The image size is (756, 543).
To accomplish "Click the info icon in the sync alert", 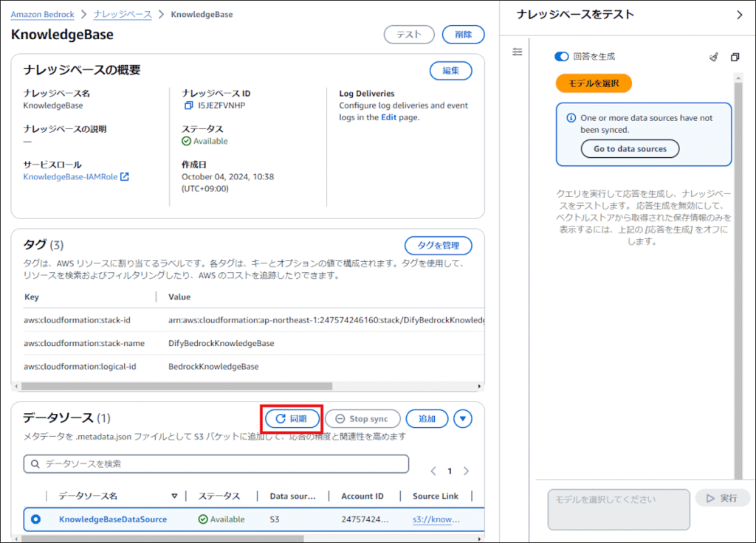I will tap(571, 118).
